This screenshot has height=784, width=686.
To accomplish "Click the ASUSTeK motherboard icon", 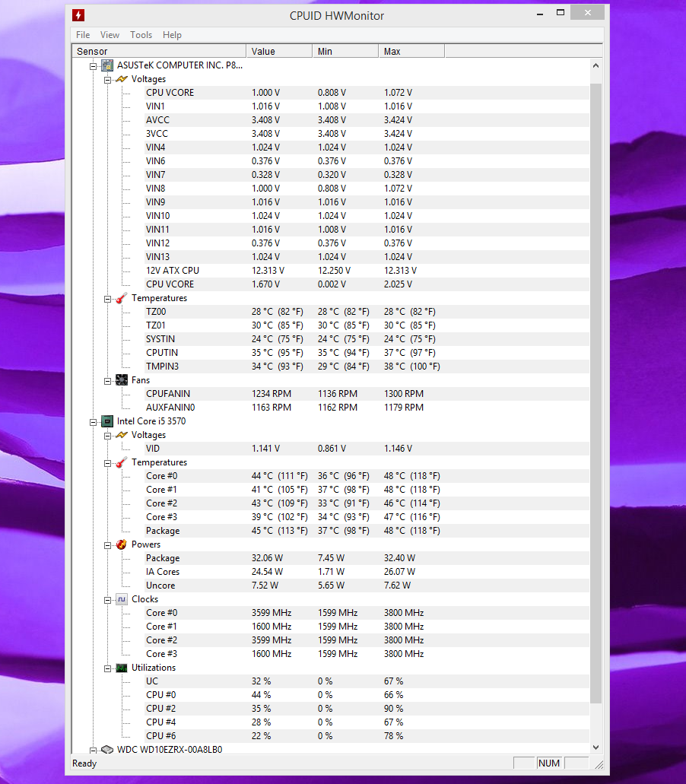I will pyautogui.click(x=107, y=65).
